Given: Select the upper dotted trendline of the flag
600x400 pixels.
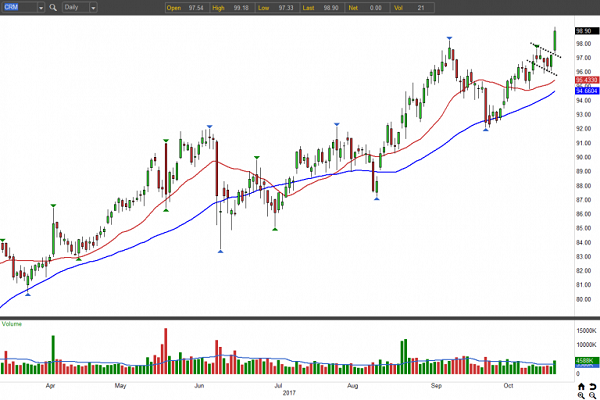Looking at the screenshot, I should (x=546, y=49).
